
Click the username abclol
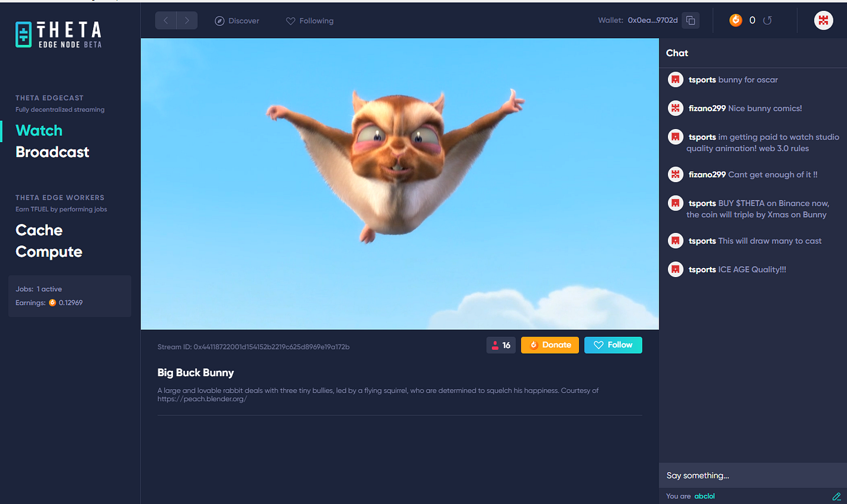point(705,496)
